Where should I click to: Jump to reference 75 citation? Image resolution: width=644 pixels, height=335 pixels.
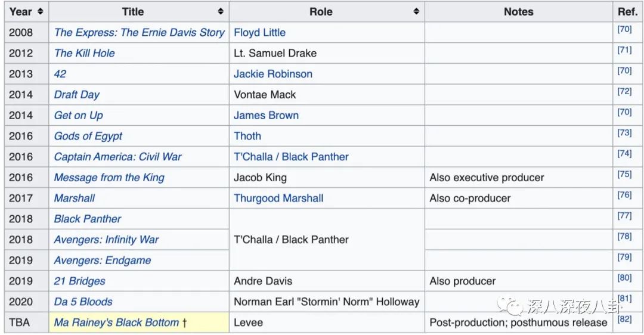[624, 175]
